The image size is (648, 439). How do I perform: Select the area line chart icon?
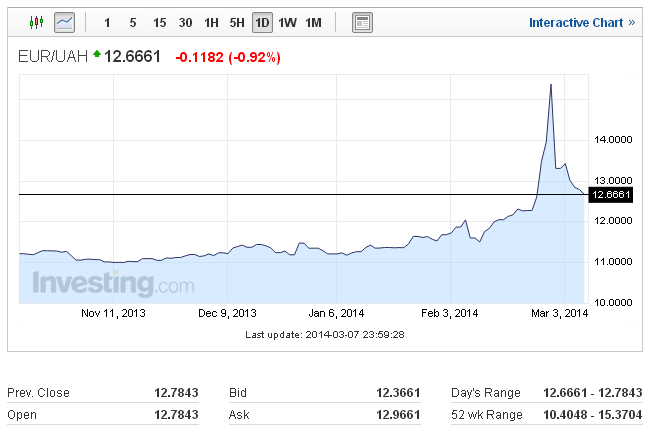coord(65,21)
